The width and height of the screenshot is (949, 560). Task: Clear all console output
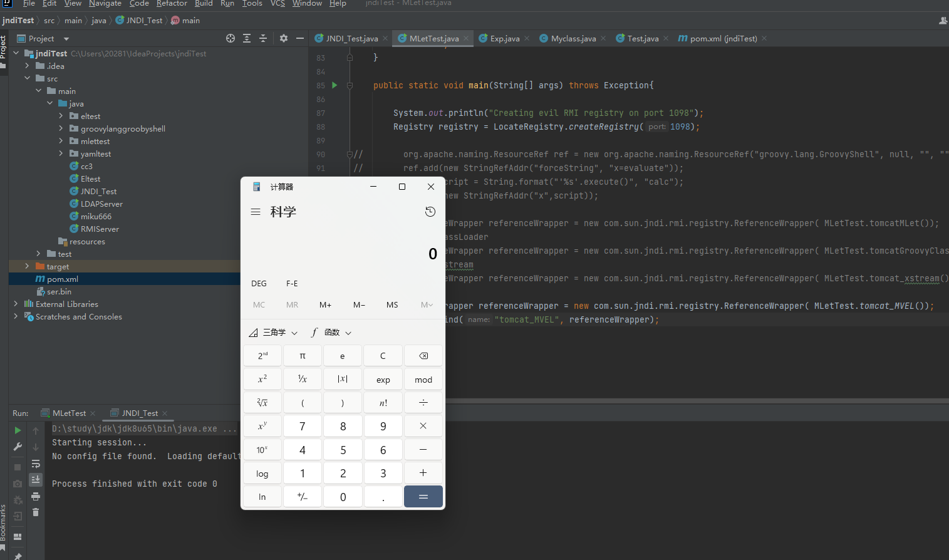pyautogui.click(x=36, y=512)
